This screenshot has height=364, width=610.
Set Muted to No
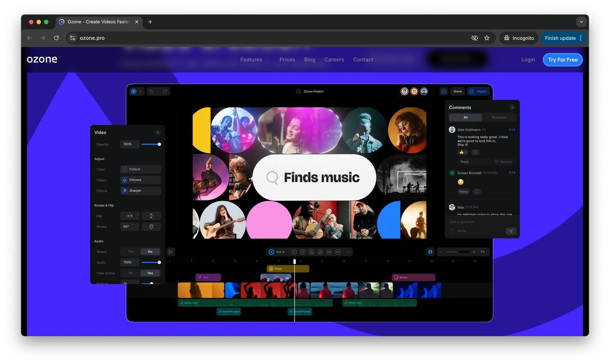click(x=150, y=251)
